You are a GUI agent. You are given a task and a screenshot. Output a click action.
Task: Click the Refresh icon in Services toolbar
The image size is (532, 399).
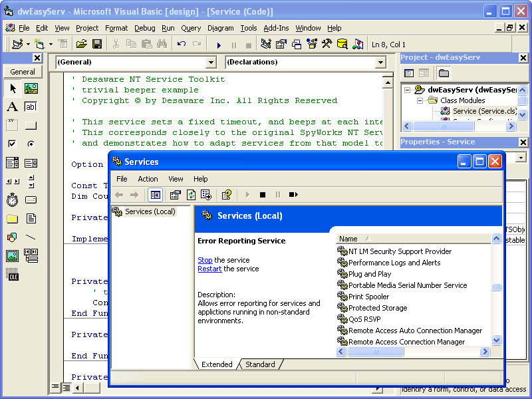point(191,195)
